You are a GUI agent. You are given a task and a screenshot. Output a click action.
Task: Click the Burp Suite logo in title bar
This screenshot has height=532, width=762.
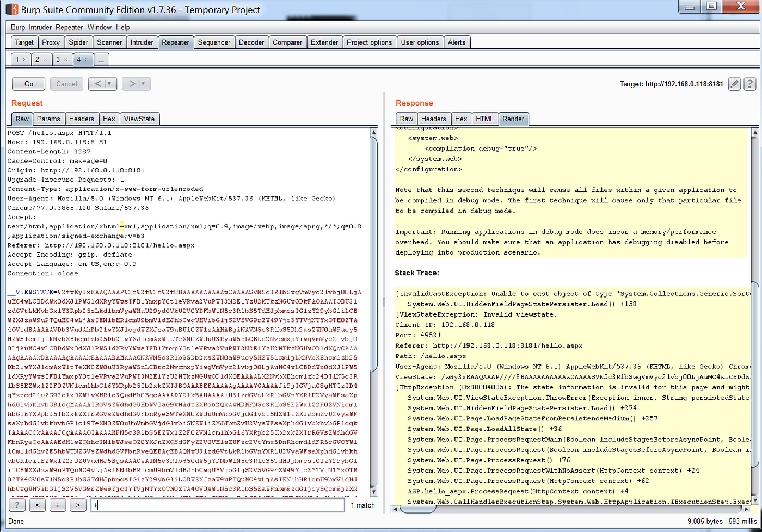(x=11, y=9)
